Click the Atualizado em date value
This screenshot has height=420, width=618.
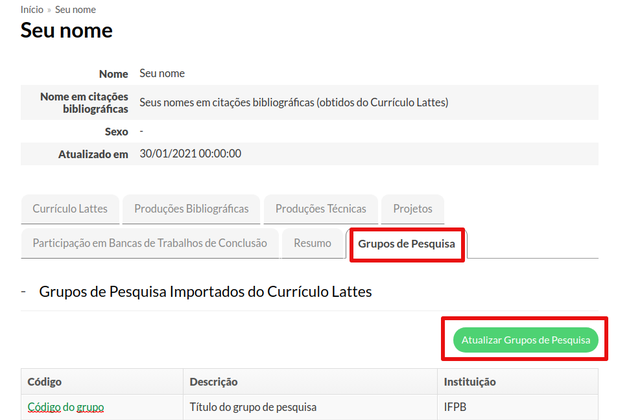pos(190,154)
